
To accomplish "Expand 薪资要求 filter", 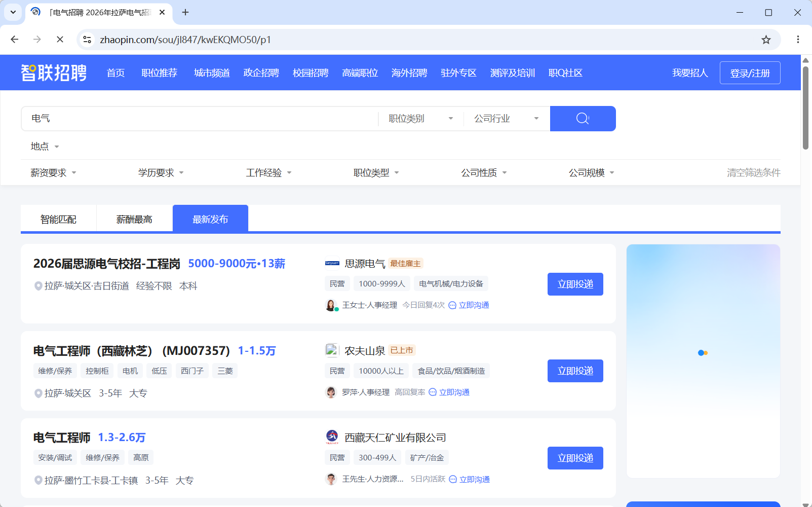I will tap(53, 173).
